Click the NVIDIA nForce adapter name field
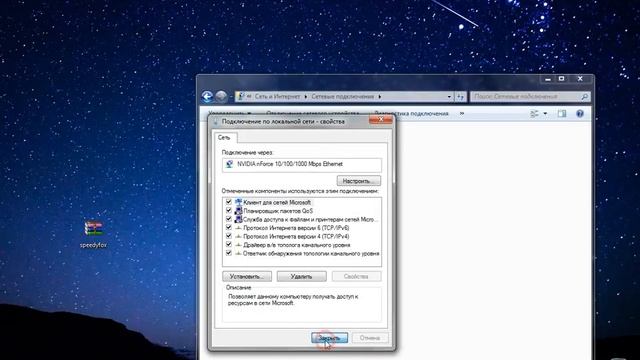 (x=302, y=164)
